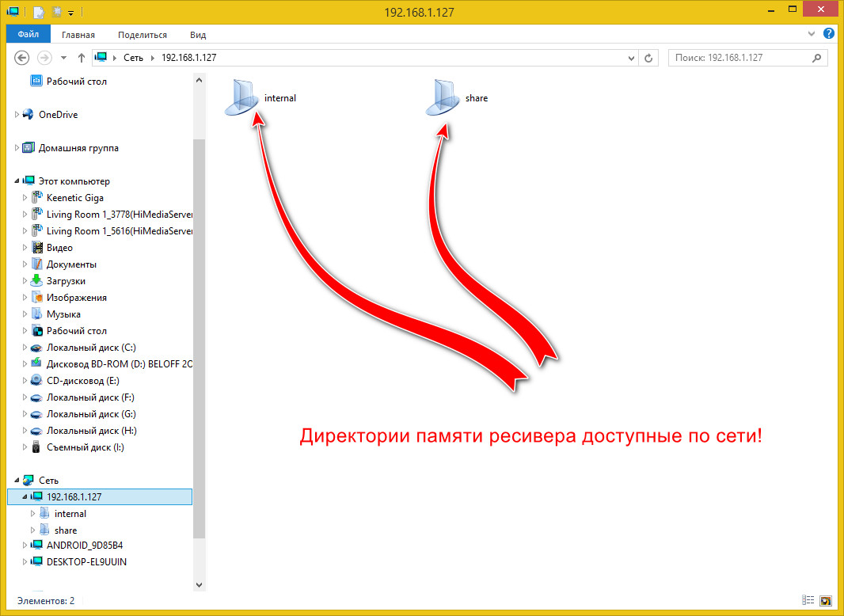Expand the OneDrive tree node
This screenshot has width=844, height=616.
click(17, 114)
